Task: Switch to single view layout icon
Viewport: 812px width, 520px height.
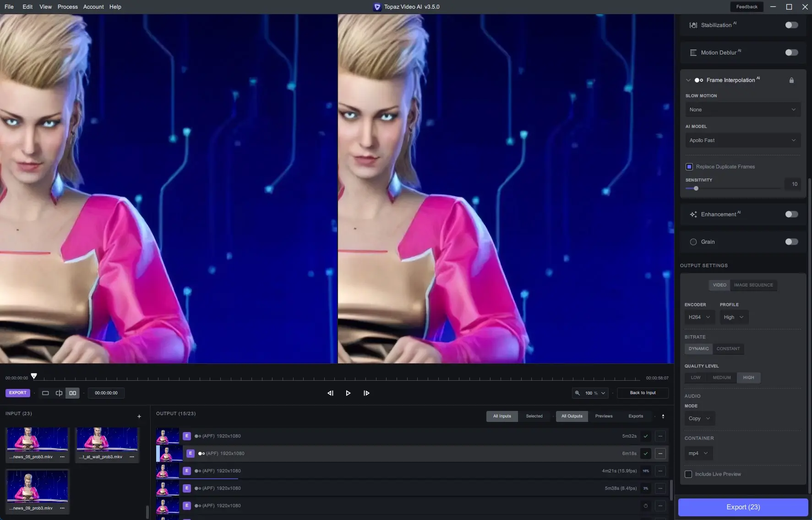Action: [45, 393]
